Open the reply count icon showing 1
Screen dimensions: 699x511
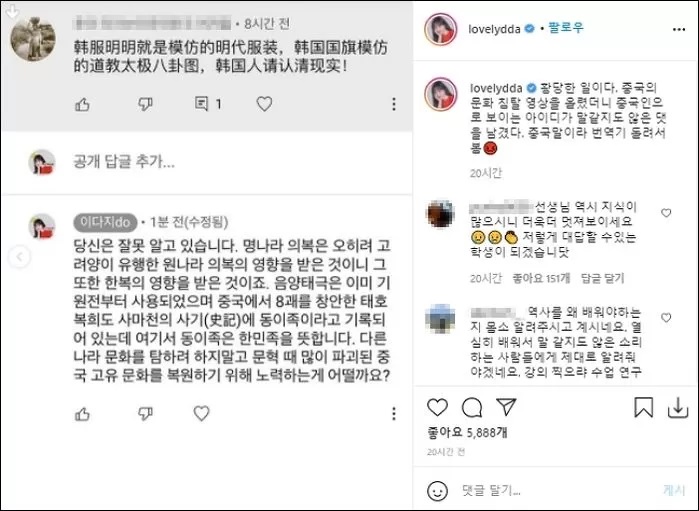click(x=208, y=104)
